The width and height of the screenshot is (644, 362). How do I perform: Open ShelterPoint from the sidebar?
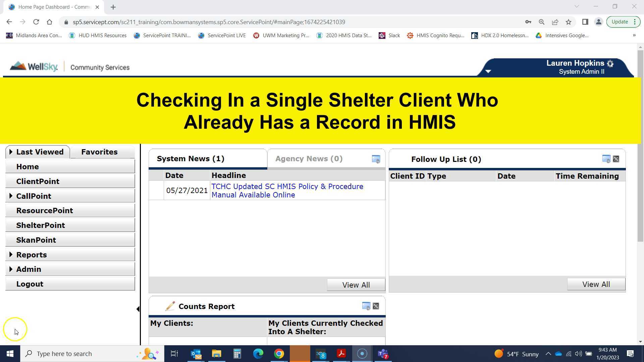coord(41,225)
